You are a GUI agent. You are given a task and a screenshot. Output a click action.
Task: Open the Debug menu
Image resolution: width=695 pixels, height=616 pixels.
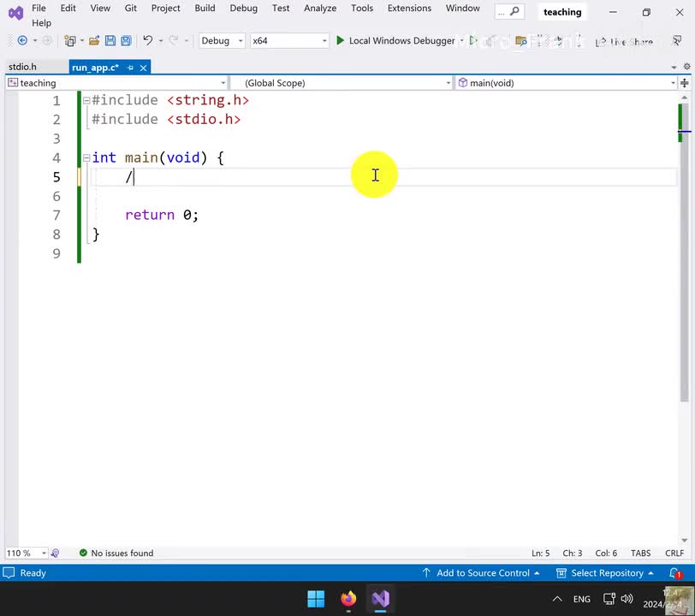243,8
